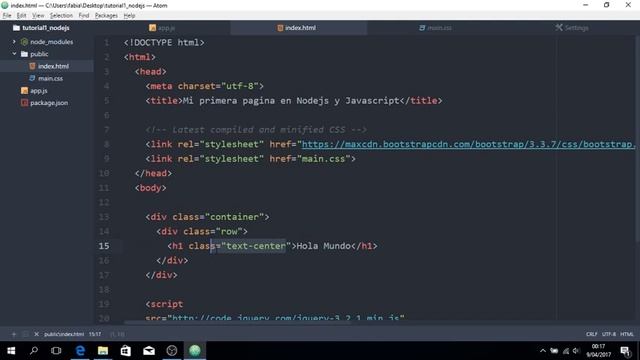
Task: Open the Selection menu
Action: [61, 16]
